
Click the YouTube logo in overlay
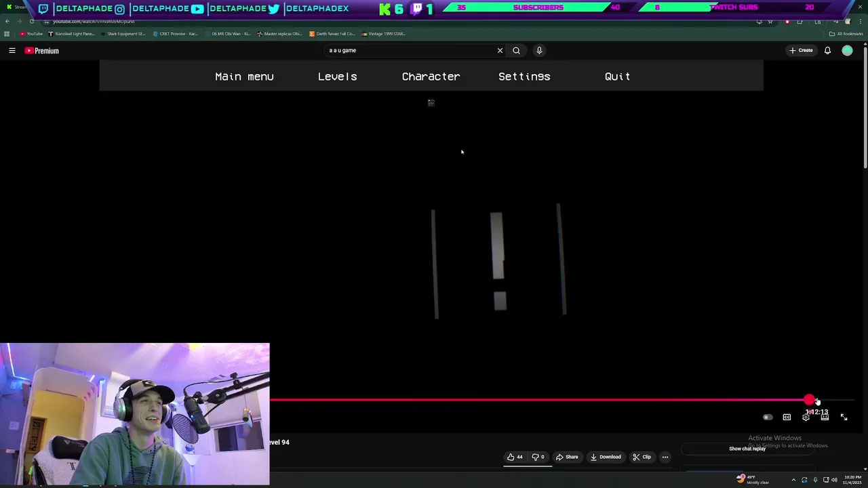click(x=197, y=9)
